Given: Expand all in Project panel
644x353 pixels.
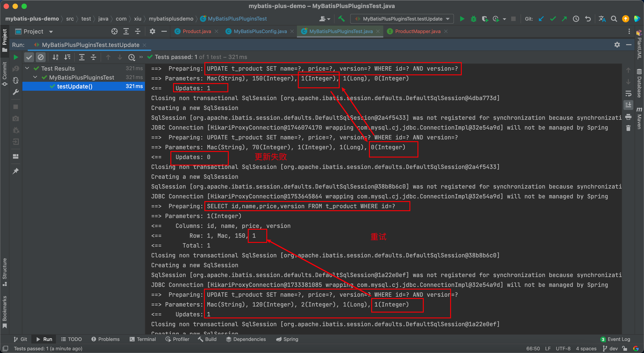Looking at the screenshot, I should point(126,31).
